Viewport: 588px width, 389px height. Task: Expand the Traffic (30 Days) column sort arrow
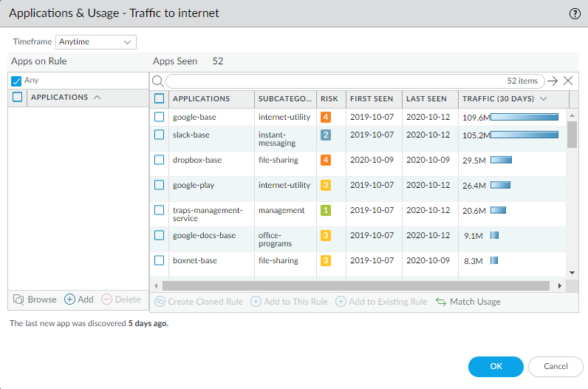click(x=544, y=98)
